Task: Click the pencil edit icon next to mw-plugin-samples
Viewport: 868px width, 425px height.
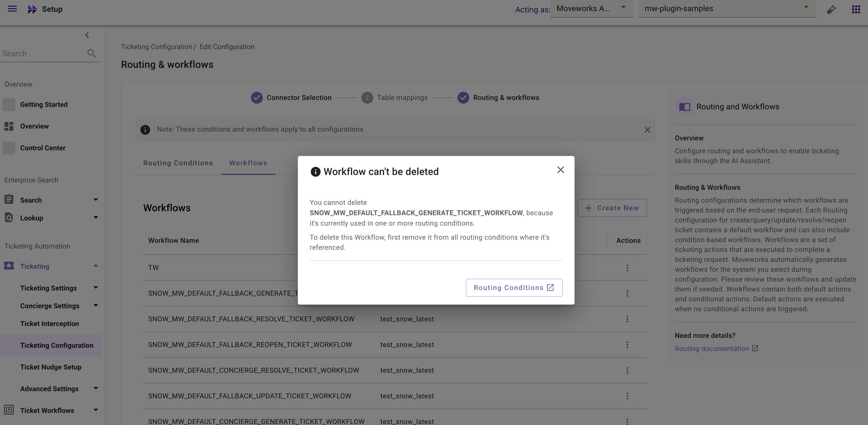Action: point(831,9)
